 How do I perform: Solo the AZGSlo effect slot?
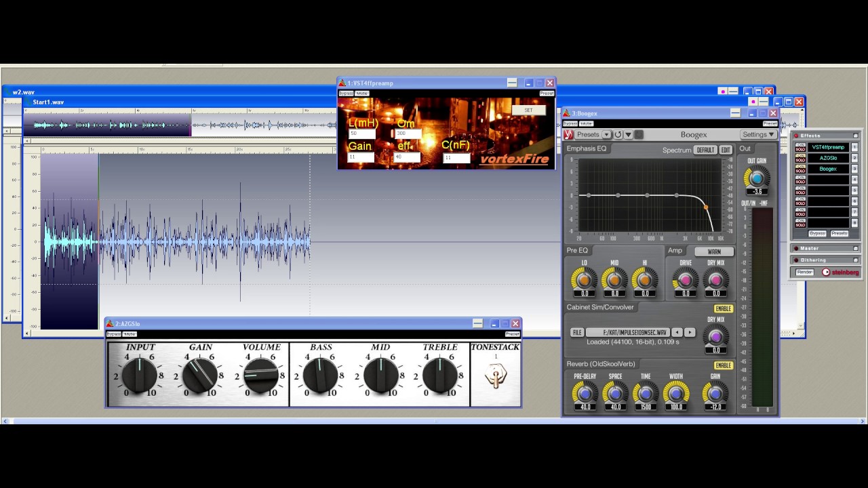pyautogui.click(x=801, y=160)
